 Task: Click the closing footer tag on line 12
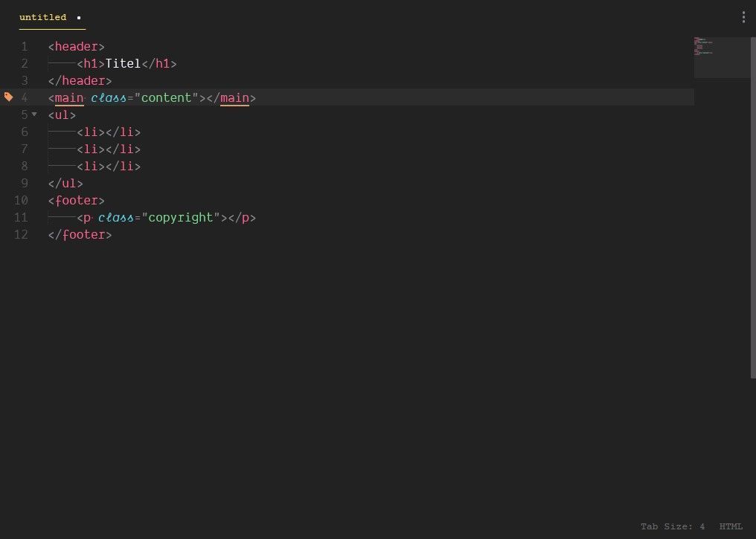(x=80, y=235)
